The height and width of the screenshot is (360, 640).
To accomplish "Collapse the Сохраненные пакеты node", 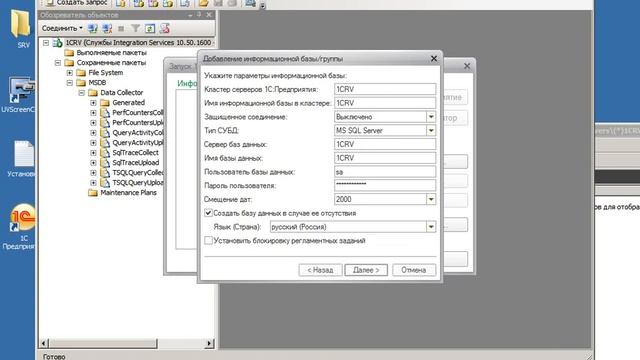I will [x=58, y=63].
